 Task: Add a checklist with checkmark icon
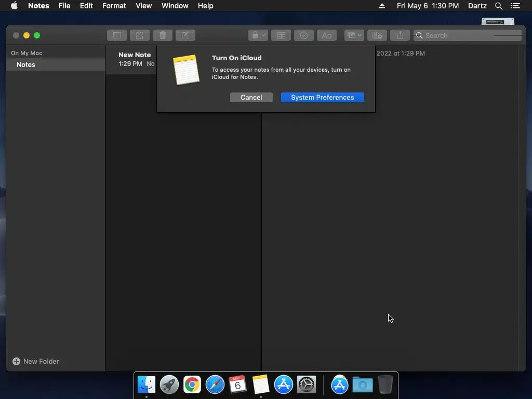303,35
